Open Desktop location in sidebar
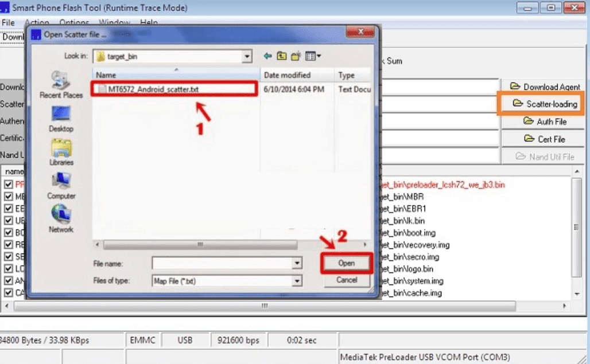 click(61, 119)
